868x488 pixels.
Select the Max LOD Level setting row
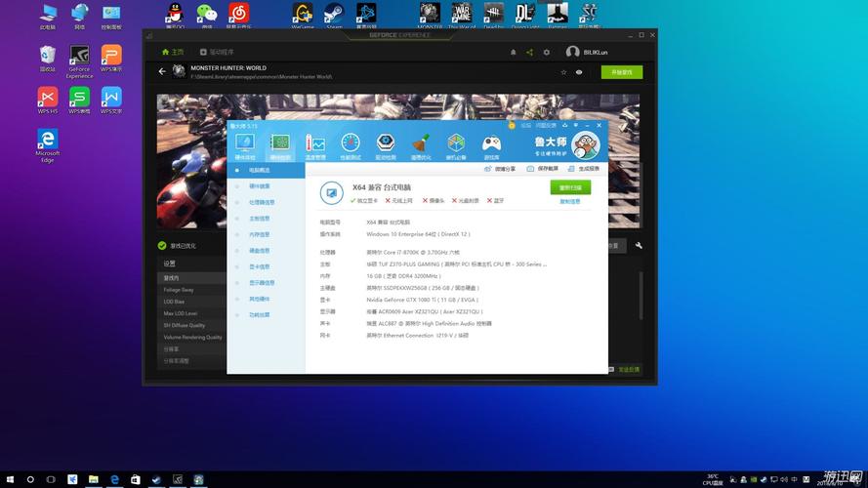pos(192,313)
